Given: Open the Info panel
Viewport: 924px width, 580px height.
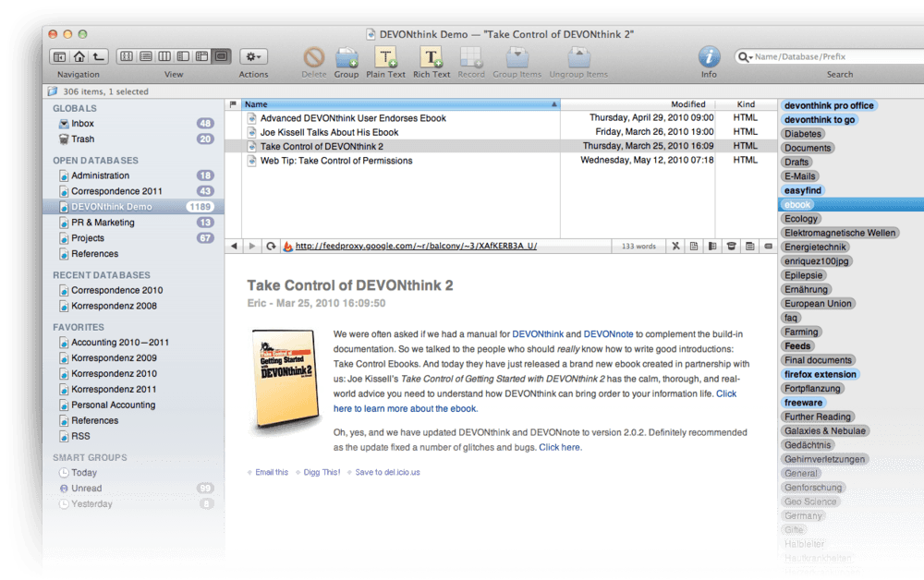Looking at the screenshot, I should click(x=709, y=57).
